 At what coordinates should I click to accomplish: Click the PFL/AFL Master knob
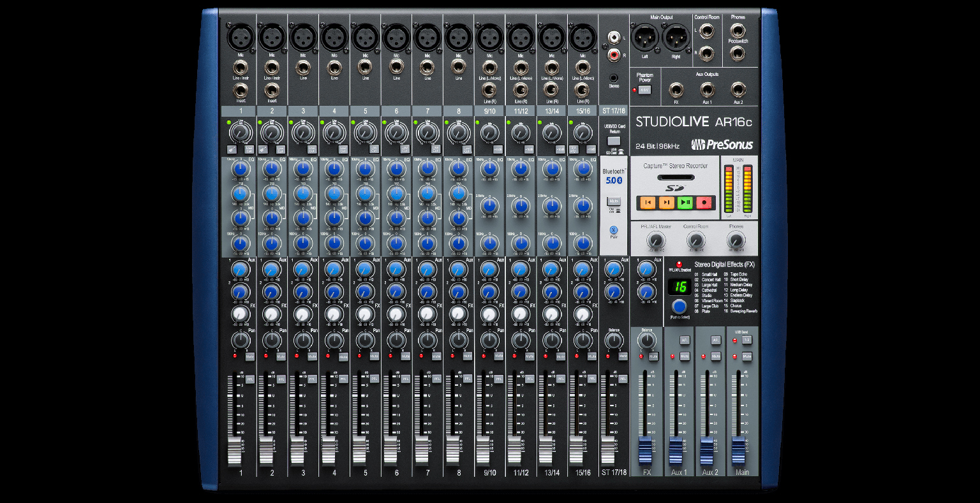click(x=655, y=240)
